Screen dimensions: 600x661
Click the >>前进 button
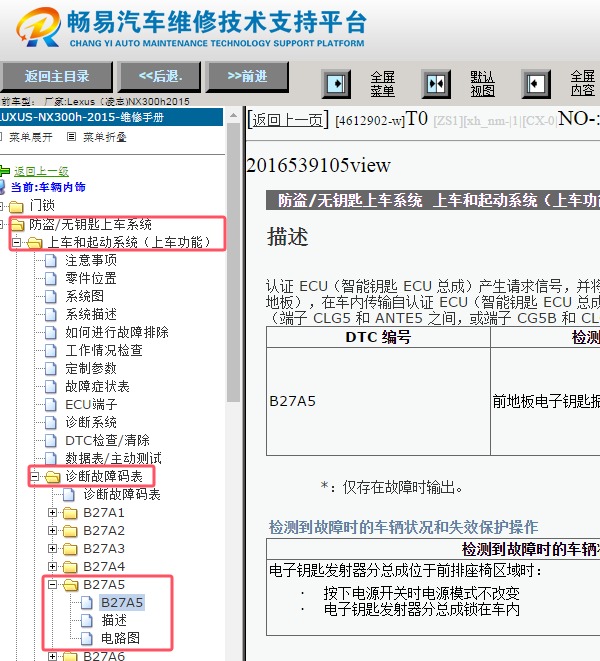(248, 76)
